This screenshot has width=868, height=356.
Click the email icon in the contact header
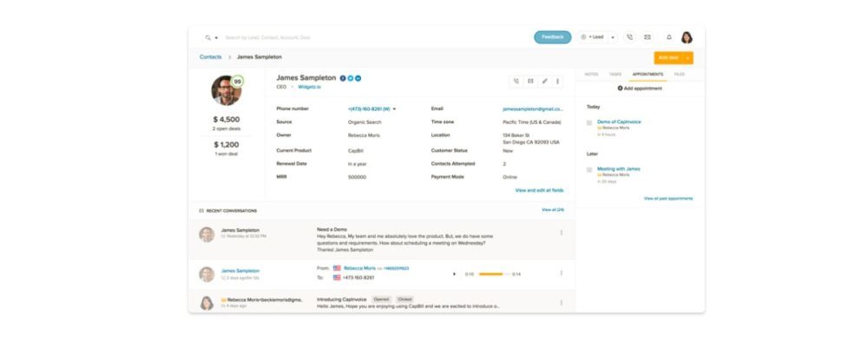pyautogui.click(x=530, y=81)
